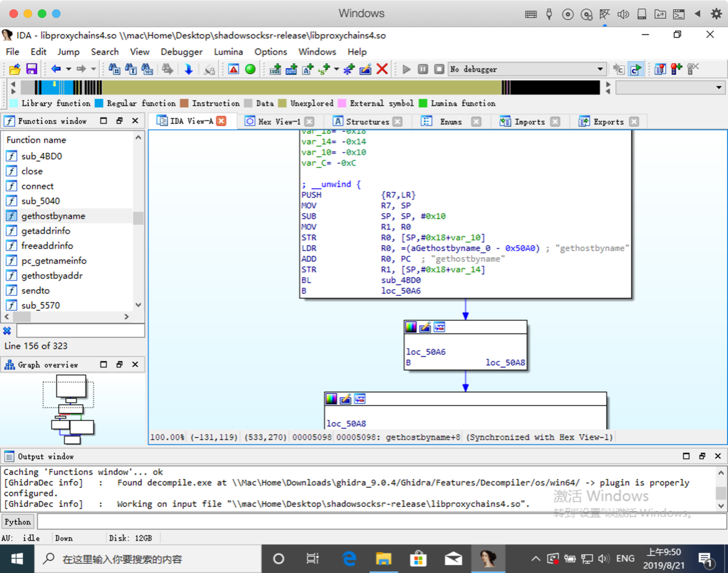
Task: Jump back with the blue left arrow
Action: tap(56, 69)
